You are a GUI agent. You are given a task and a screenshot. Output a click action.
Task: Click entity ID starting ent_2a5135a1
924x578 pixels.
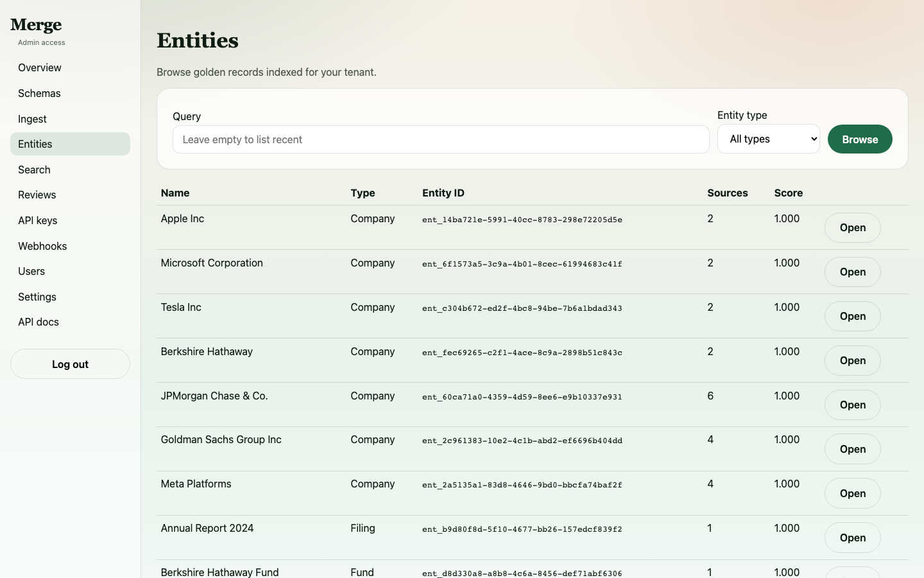522,485
